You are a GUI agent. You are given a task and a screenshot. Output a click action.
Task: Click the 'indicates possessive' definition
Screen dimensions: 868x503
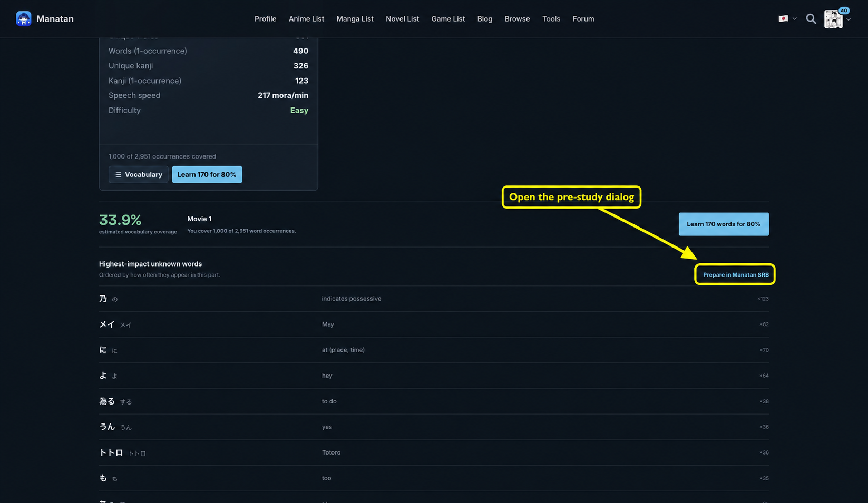pos(351,299)
